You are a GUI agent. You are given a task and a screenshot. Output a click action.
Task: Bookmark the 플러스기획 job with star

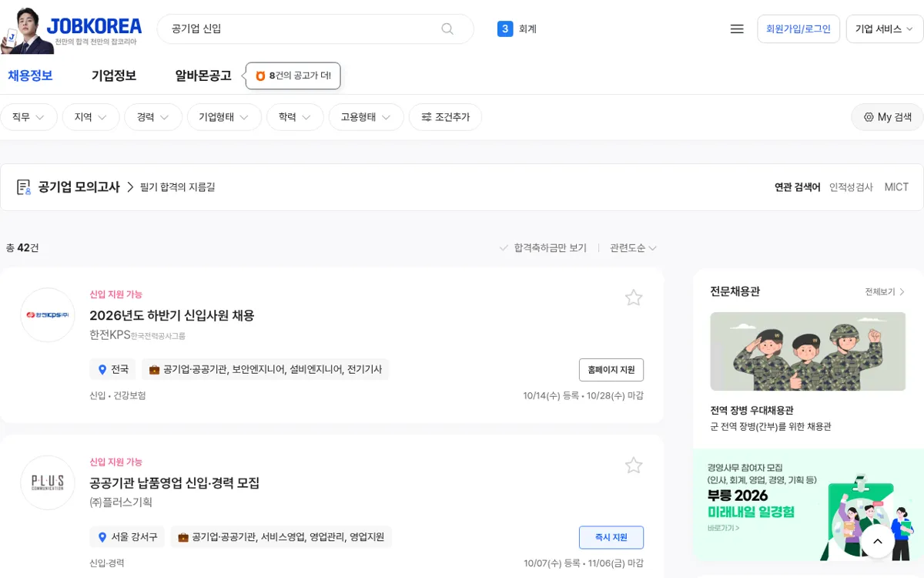[x=634, y=465]
